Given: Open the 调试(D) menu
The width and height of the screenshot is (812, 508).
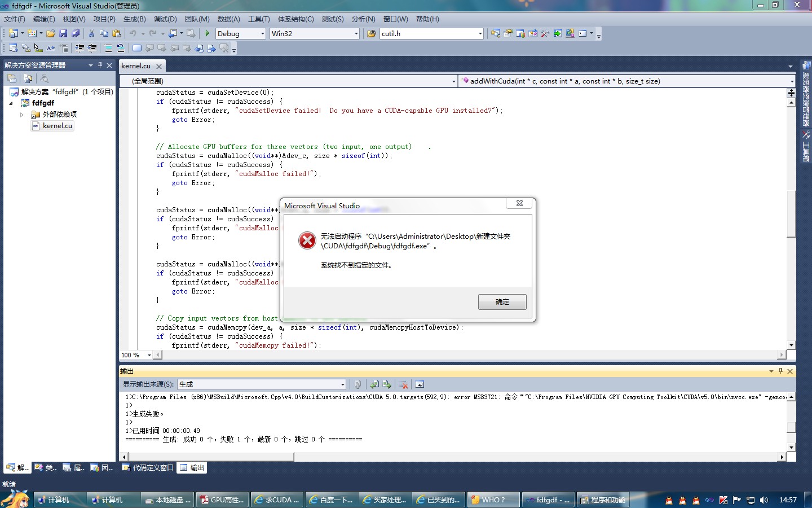Looking at the screenshot, I should pos(165,19).
